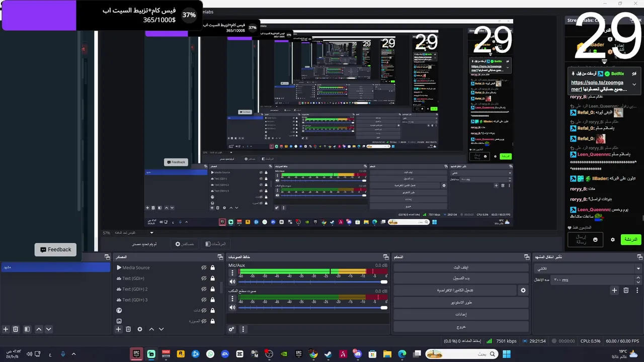Start the virtual camera

[455, 290]
